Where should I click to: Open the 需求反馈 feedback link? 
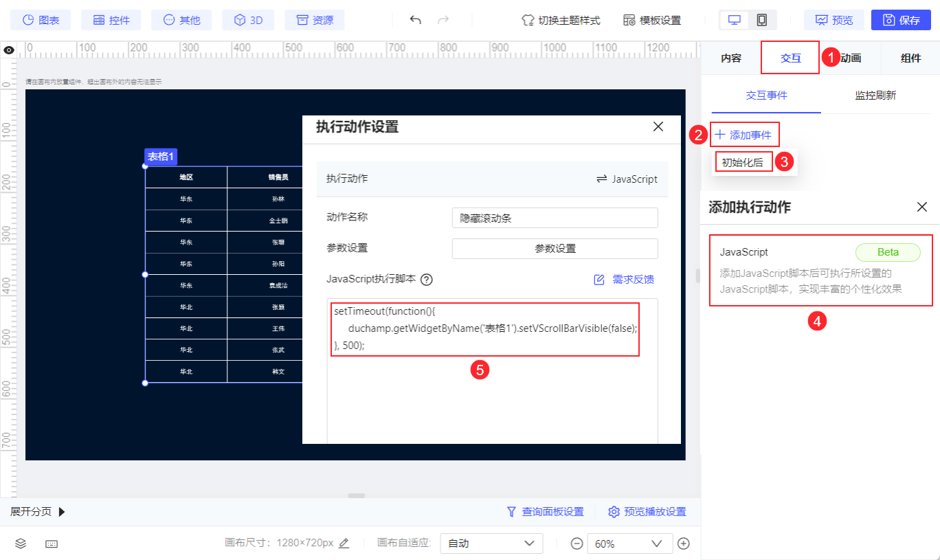pyautogui.click(x=623, y=280)
